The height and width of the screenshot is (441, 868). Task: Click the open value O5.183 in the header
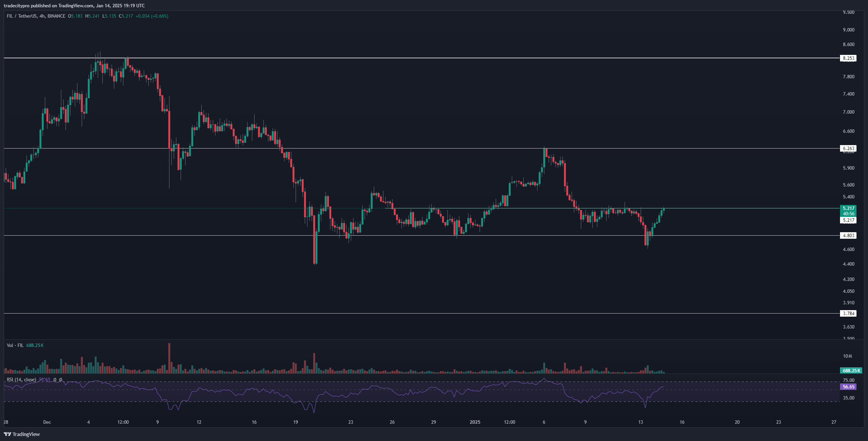75,16
